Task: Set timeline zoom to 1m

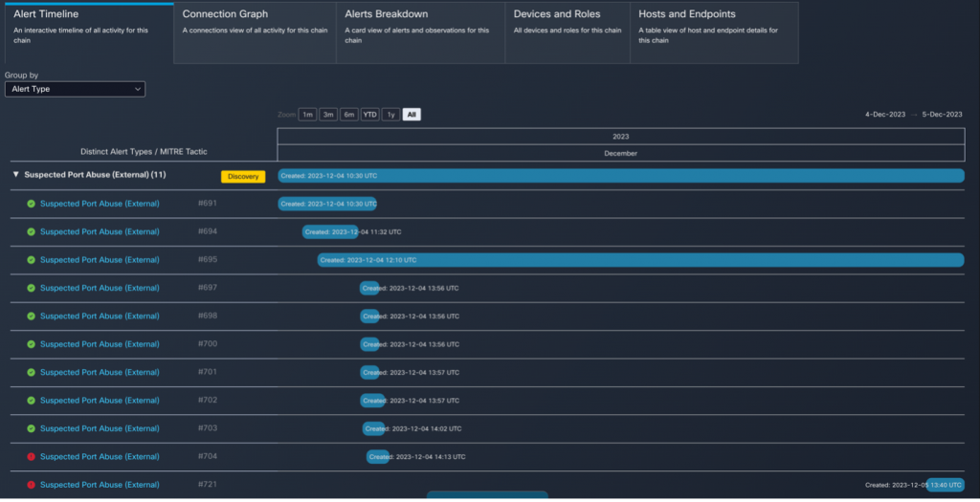Action: tap(307, 115)
